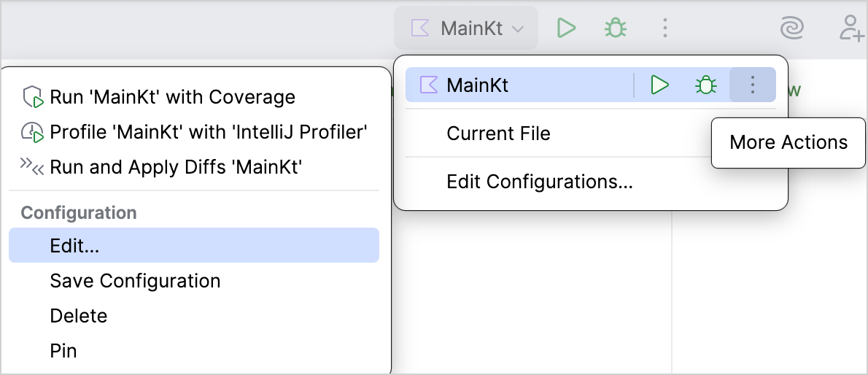Debug MainKt from the popup row
Image resolution: width=868 pixels, height=375 pixels.
pos(706,85)
